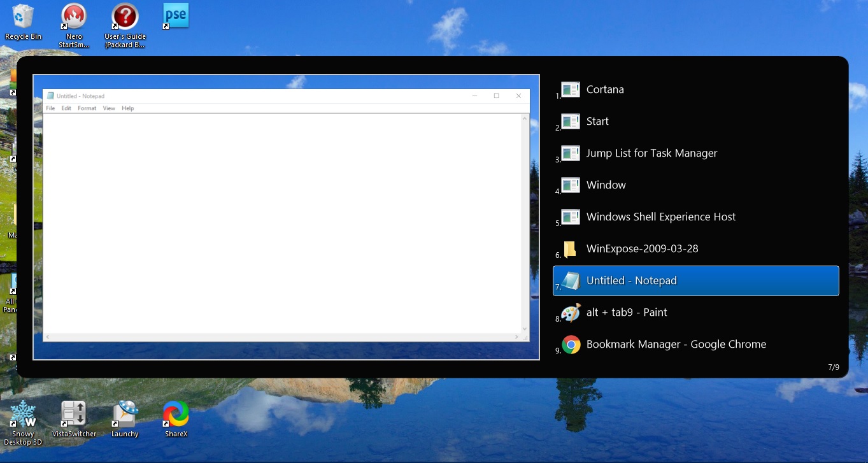The width and height of the screenshot is (868, 463).
Task: Switch to Bookmark Manager - Google Chrome
Action: pos(676,345)
